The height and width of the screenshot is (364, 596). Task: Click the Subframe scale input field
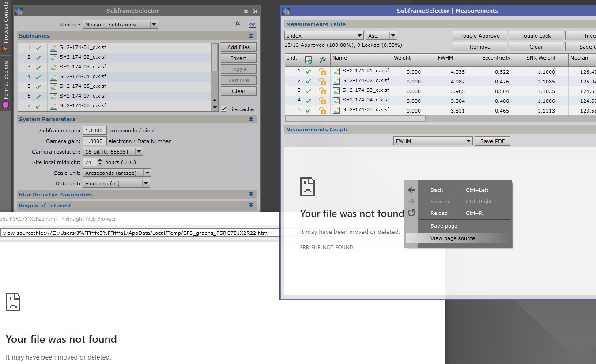click(94, 131)
